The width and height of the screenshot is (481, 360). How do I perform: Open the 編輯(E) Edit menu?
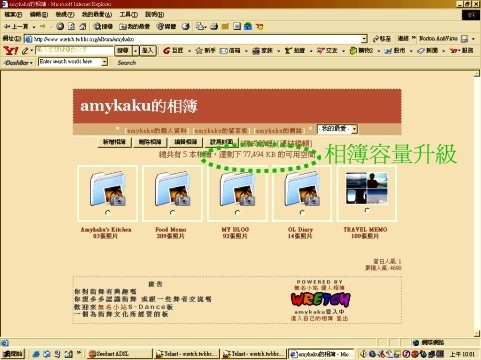coord(39,15)
